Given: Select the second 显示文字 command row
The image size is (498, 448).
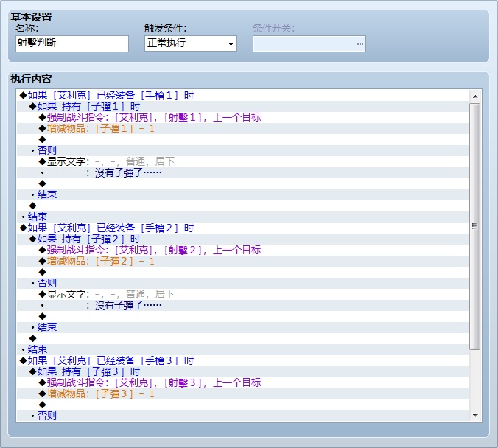Looking at the screenshot, I should [242, 294].
